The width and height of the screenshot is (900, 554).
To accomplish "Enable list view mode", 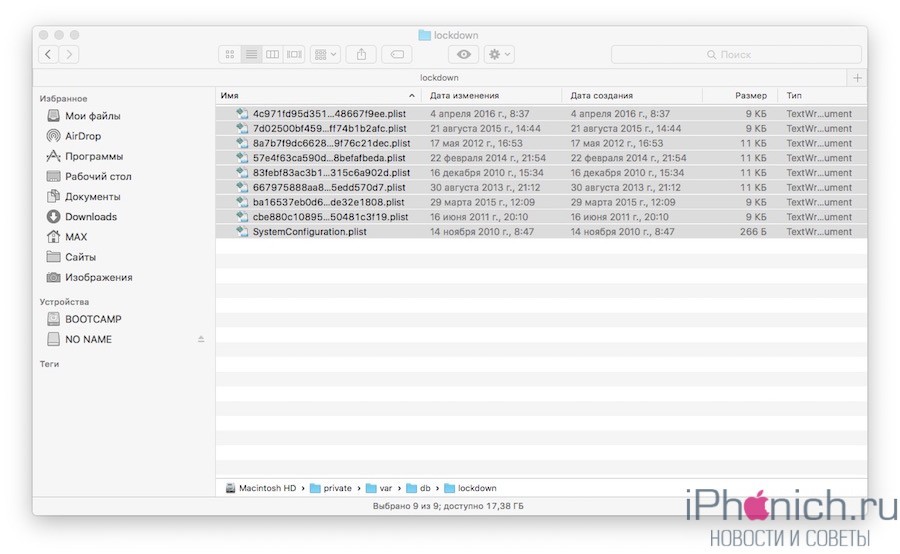I will coord(252,54).
